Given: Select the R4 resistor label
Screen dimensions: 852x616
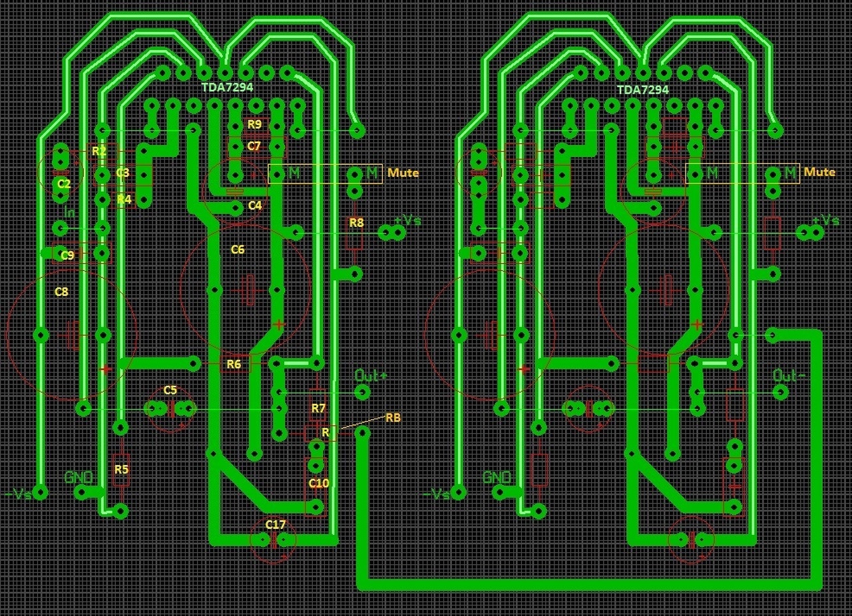Looking at the screenshot, I should click(124, 198).
